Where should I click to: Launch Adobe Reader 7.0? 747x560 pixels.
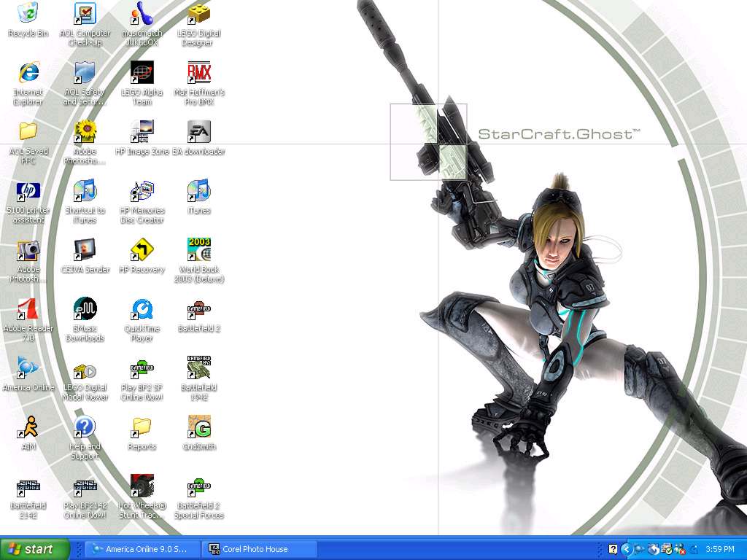(26, 311)
